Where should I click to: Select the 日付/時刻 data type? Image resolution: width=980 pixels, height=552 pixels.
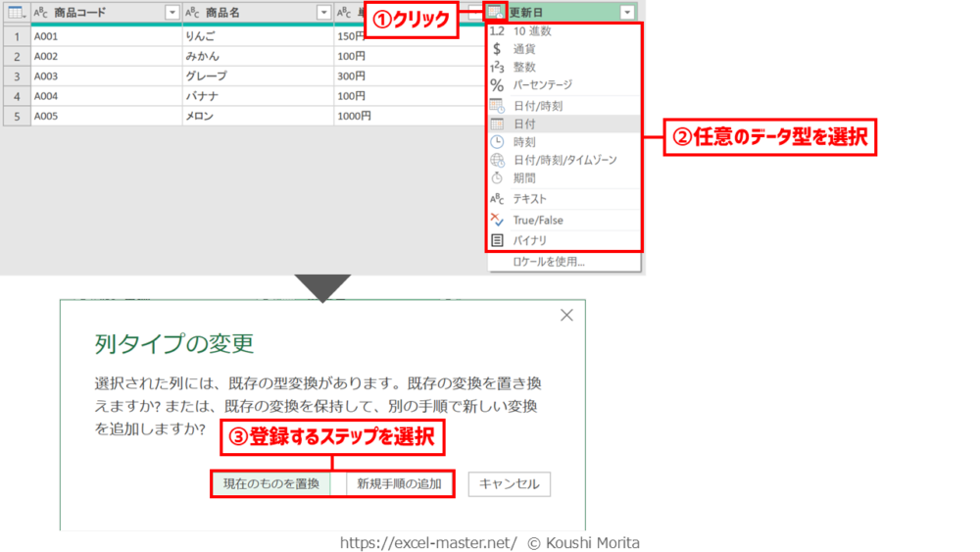537,106
